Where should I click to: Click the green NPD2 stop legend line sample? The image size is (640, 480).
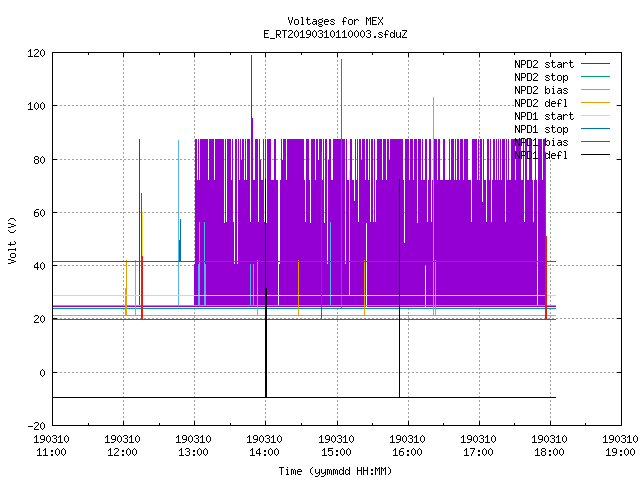595,76
